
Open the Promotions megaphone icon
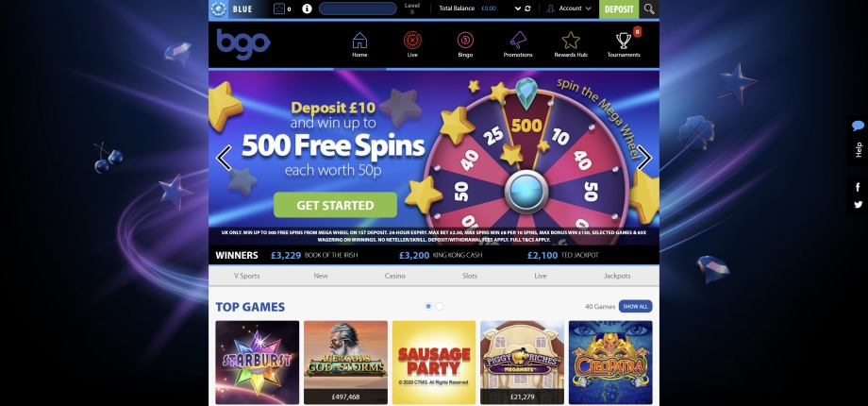[518, 41]
